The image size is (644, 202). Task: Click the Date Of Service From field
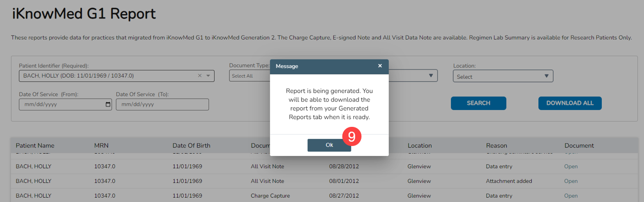pos(60,104)
